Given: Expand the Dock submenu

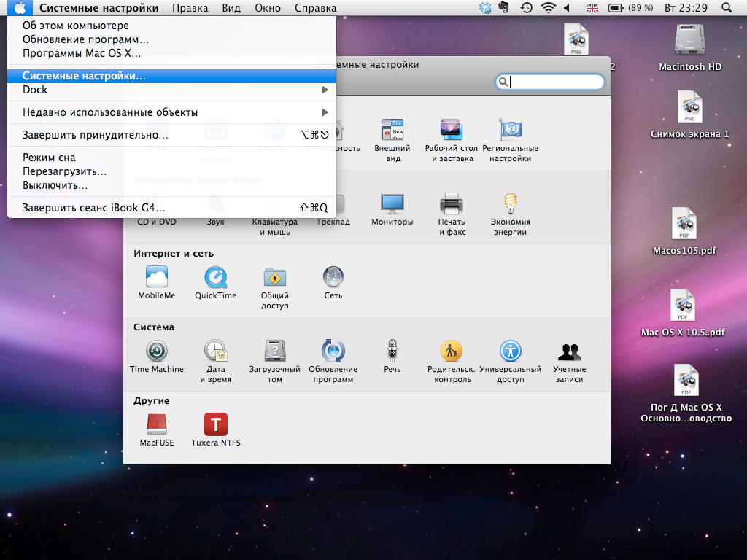Looking at the screenshot, I should [x=172, y=90].
